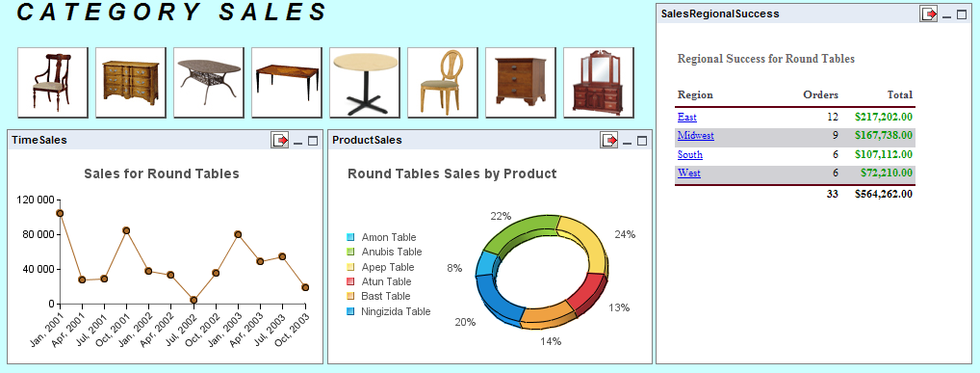Open the East region link
The height and width of the screenshot is (373, 980).
(x=687, y=117)
